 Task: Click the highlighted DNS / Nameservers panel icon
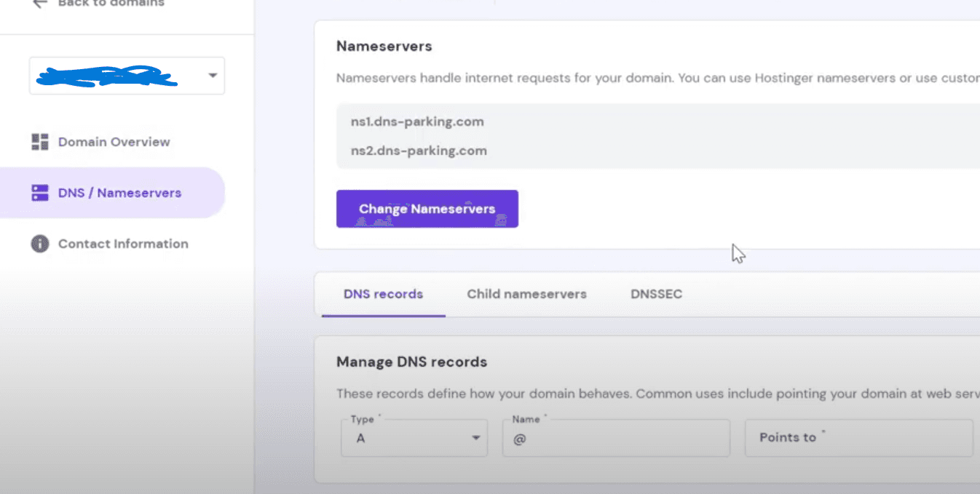coord(40,192)
